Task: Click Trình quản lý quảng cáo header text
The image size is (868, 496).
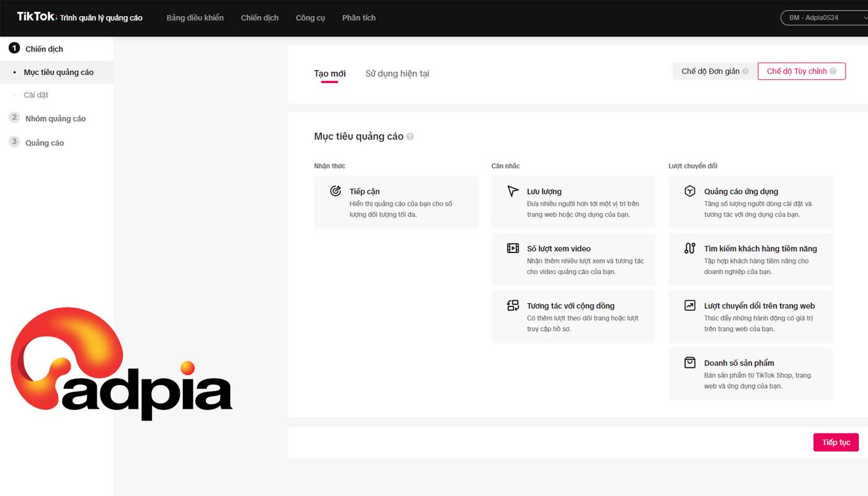Action: 102,18
